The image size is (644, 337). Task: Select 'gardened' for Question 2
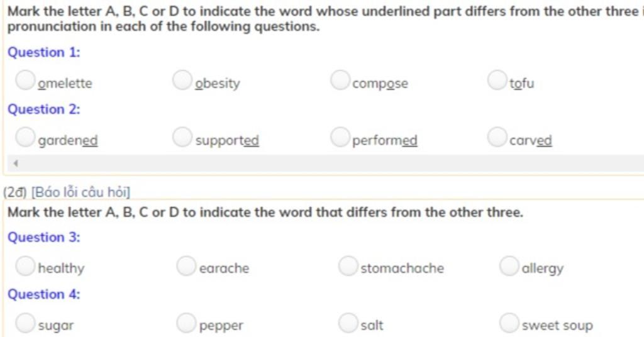coord(25,136)
